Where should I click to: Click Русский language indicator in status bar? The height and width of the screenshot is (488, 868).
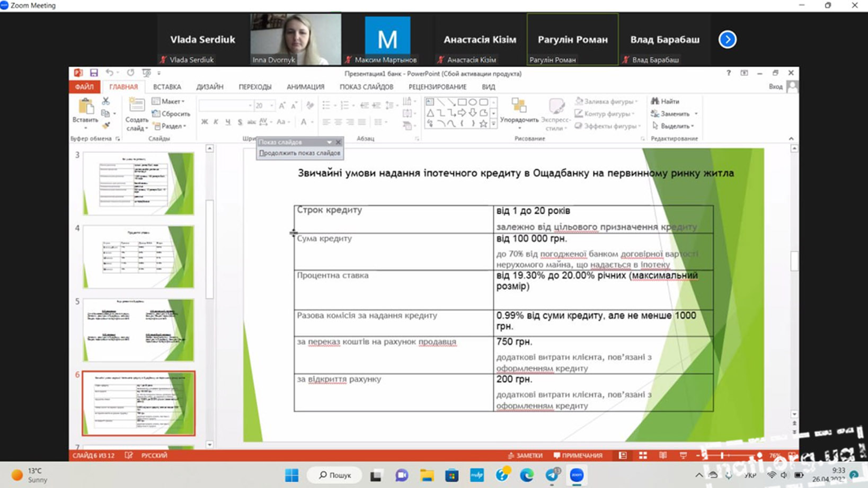pyautogui.click(x=154, y=455)
